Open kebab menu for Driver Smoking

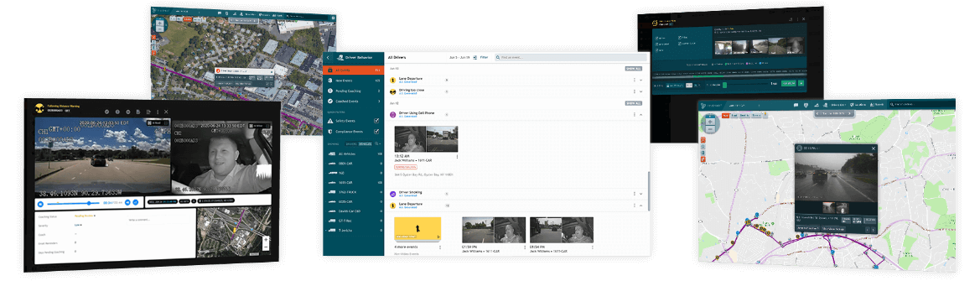click(634, 194)
